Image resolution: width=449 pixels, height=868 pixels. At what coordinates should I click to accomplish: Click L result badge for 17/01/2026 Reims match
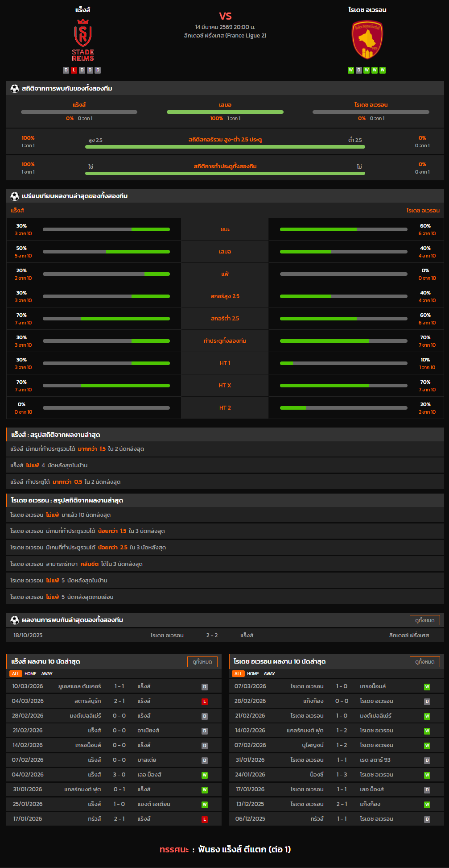tap(205, 819)
